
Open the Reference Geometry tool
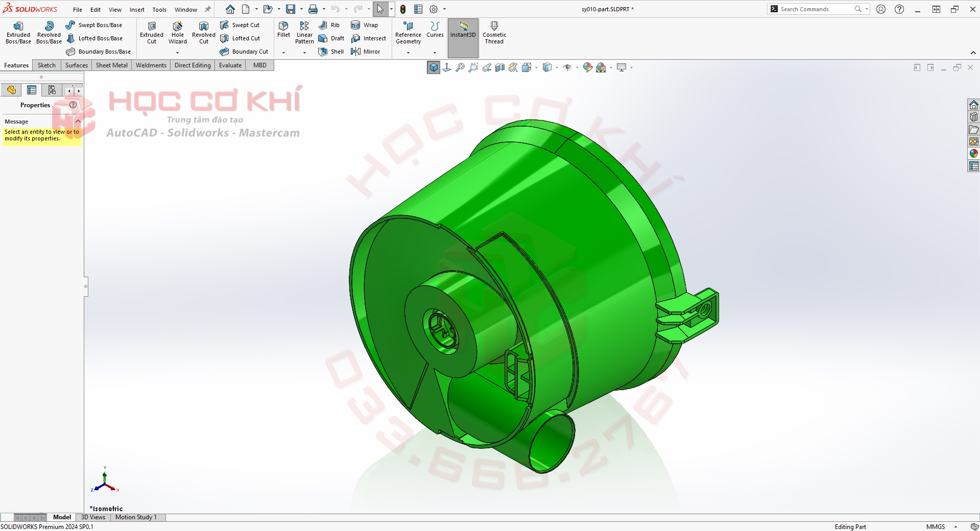(x=408, y=33)
